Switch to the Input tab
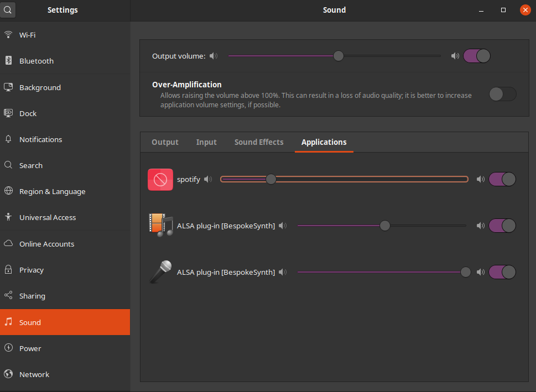 click(206, 142)
